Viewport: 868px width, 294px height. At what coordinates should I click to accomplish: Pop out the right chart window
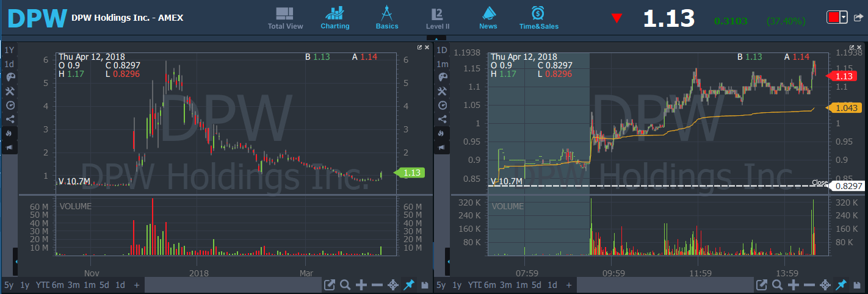[853, 47]
